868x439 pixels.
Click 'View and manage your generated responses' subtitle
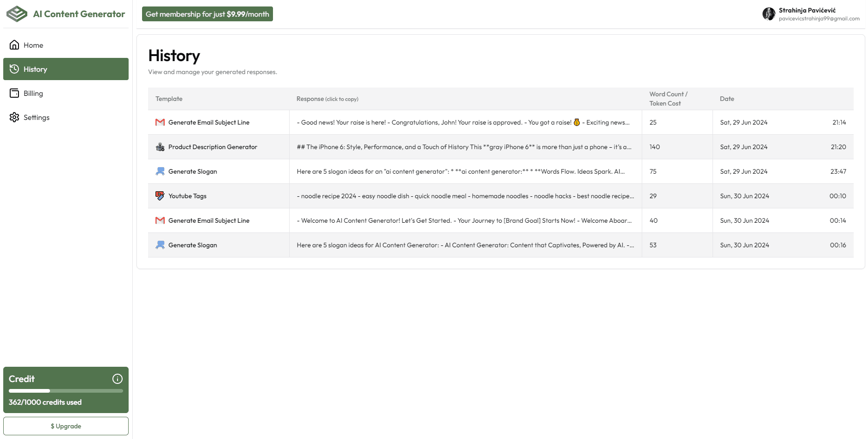(x=212, y=72)
